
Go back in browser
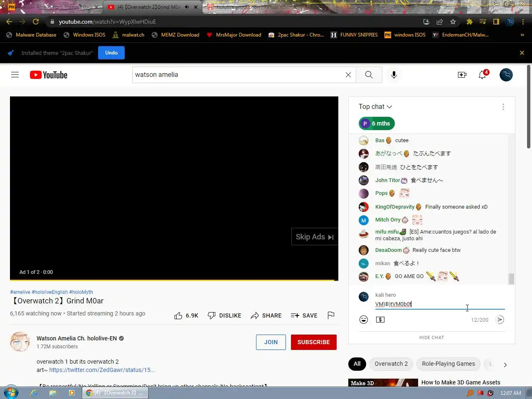tap(9, 22)
